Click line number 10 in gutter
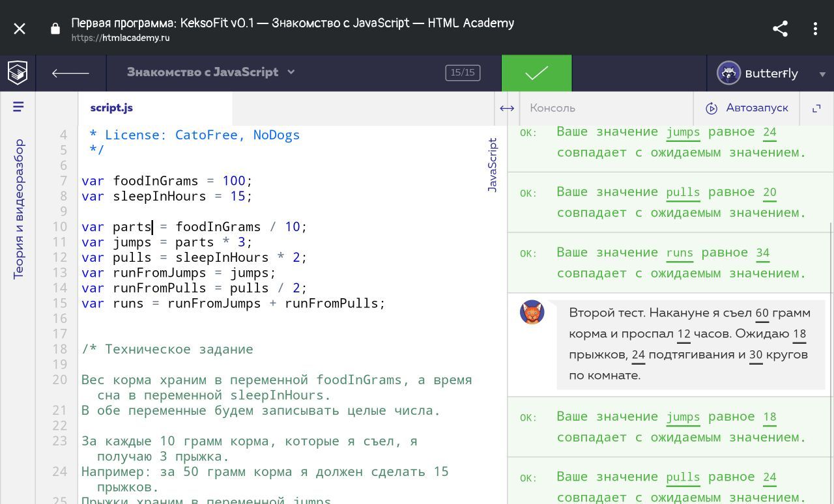The image size is (834, 504). click(60, 227)
